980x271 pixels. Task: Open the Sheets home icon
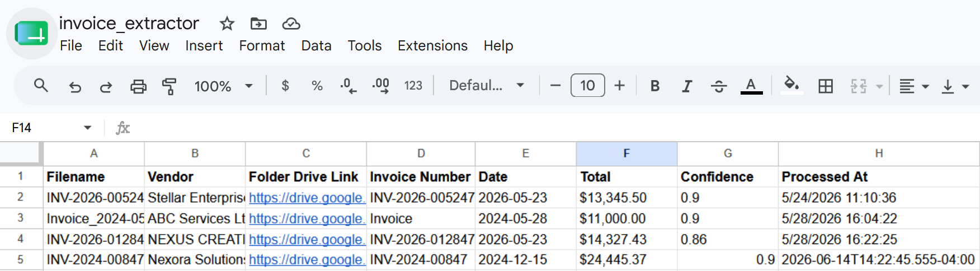[31, 34]
